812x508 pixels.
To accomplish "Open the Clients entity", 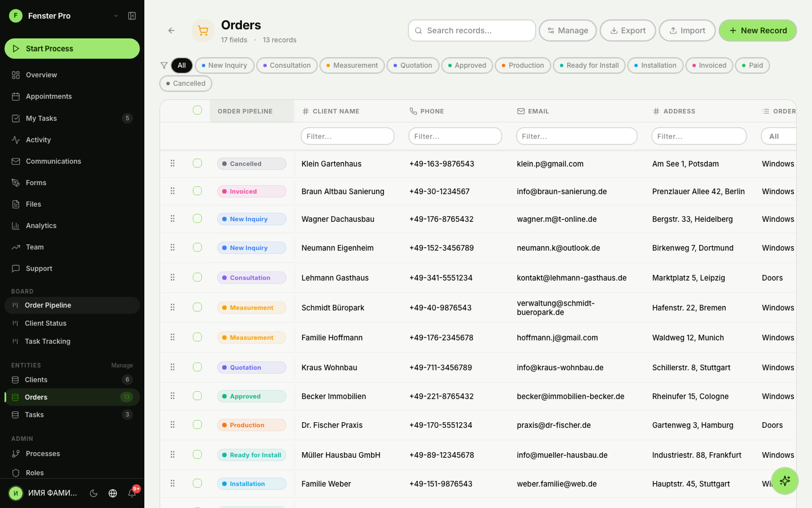I will point(72,380).
